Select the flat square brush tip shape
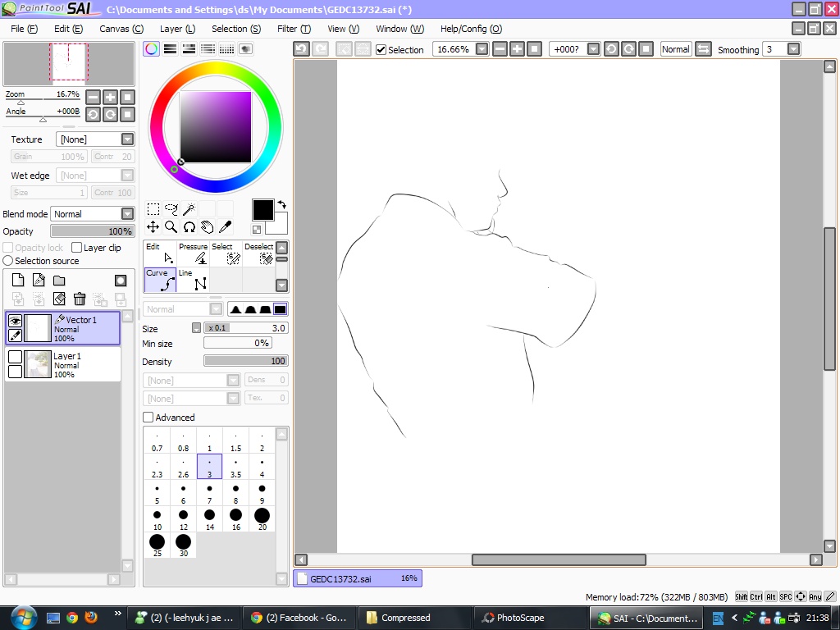Viewport: 840px width, 630px height. [x=281, y=309]
